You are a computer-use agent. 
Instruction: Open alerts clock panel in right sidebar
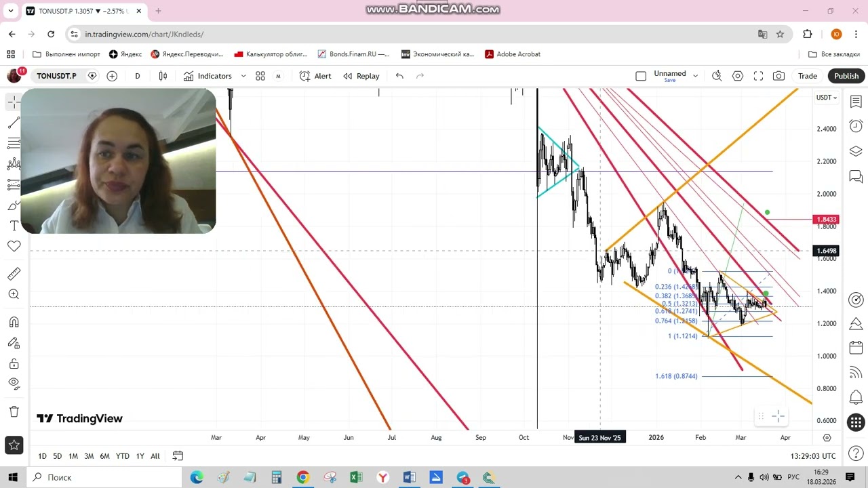pyautogui.click(x=856, y=127)
